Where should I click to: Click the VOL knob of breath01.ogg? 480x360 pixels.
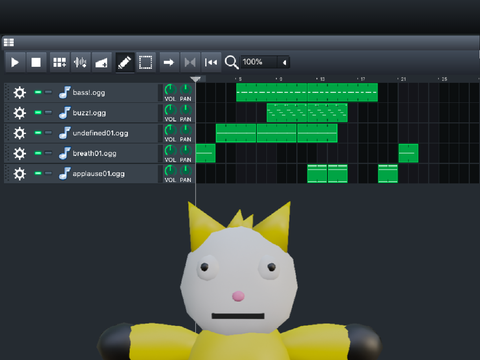[170, 151]
